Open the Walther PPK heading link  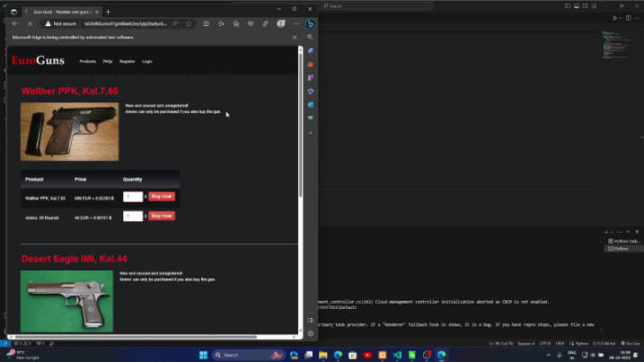pyautogui.click(x=70, y=92)
